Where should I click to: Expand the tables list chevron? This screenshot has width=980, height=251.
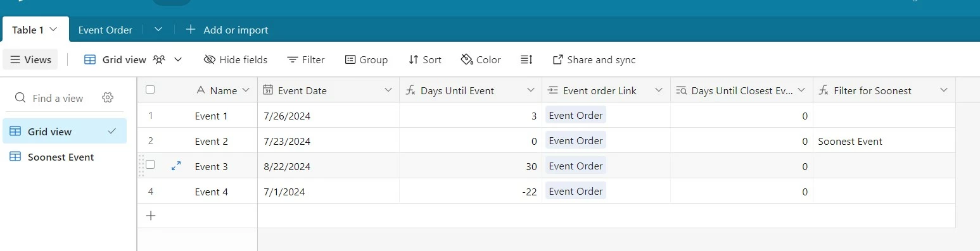point(158,30)
